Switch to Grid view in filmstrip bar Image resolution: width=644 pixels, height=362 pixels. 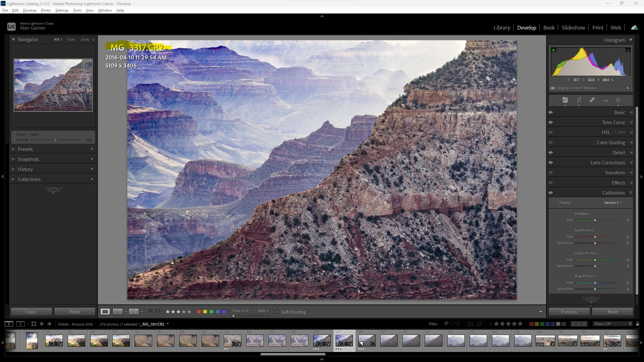click(34, 324)
